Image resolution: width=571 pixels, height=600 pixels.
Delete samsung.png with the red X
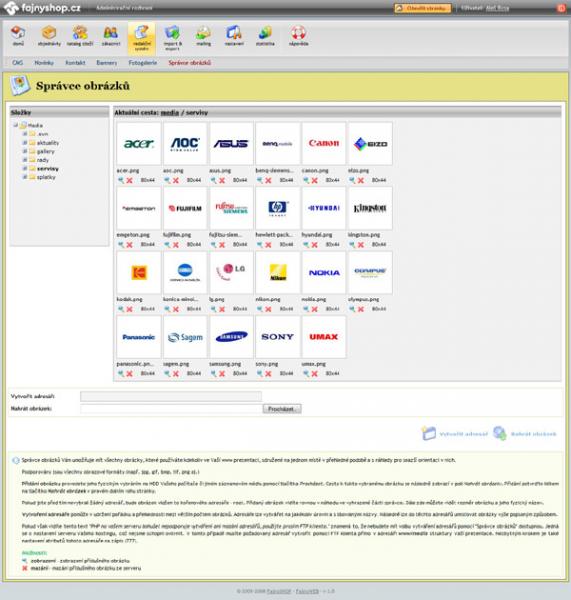point(222,373)
